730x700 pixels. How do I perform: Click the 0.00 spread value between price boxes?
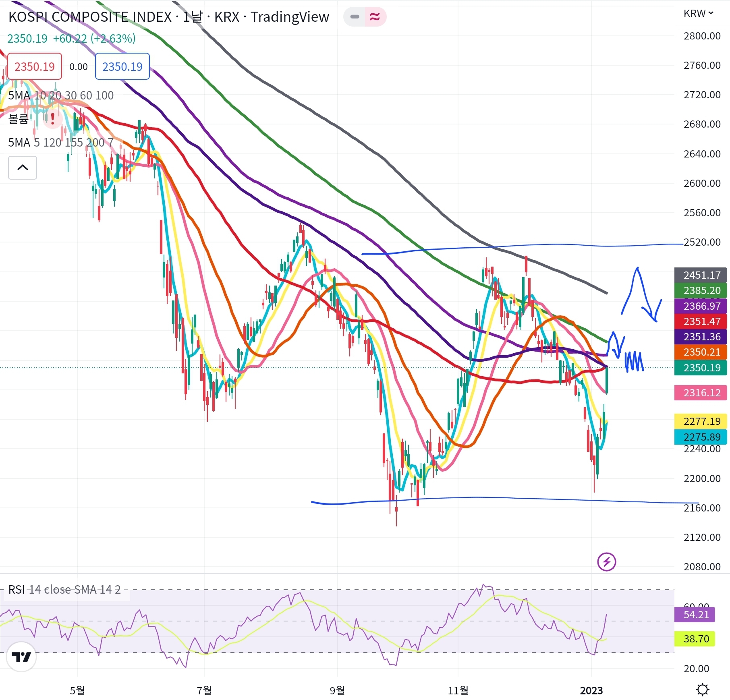coord(79,66)
